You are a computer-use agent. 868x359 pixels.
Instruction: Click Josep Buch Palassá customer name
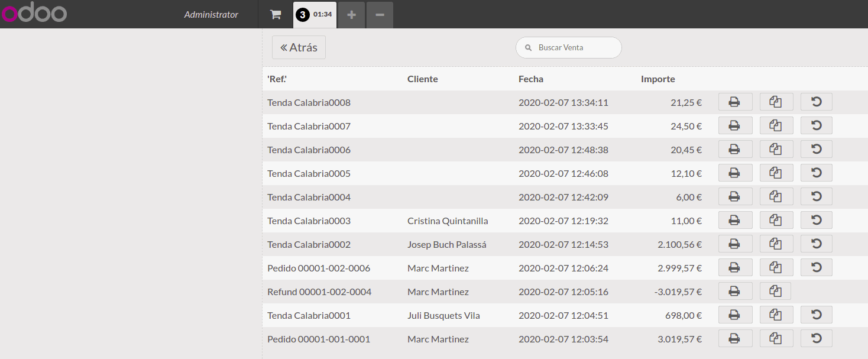tap(447, 244)
